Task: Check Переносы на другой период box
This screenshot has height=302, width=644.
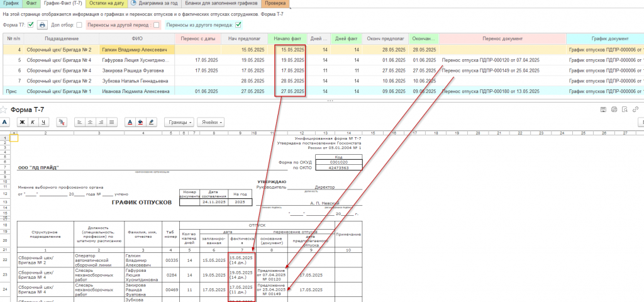Action: tap(156, 25)
